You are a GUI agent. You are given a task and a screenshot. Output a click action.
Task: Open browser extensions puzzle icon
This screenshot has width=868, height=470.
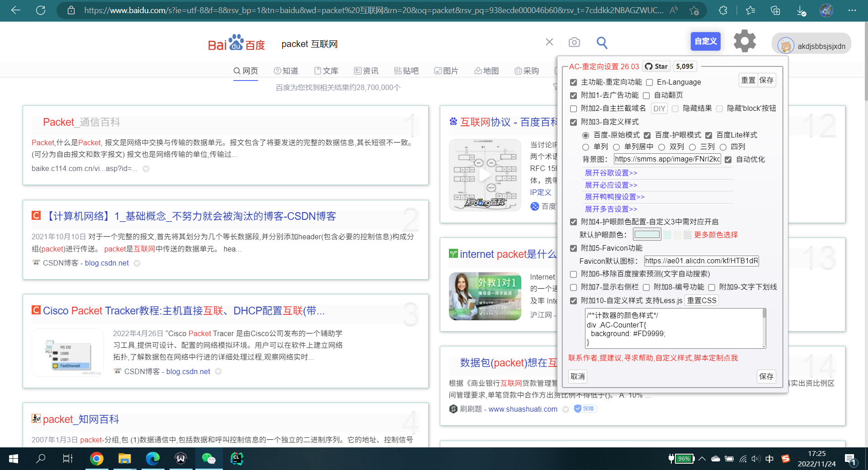[x=723, y=10]
